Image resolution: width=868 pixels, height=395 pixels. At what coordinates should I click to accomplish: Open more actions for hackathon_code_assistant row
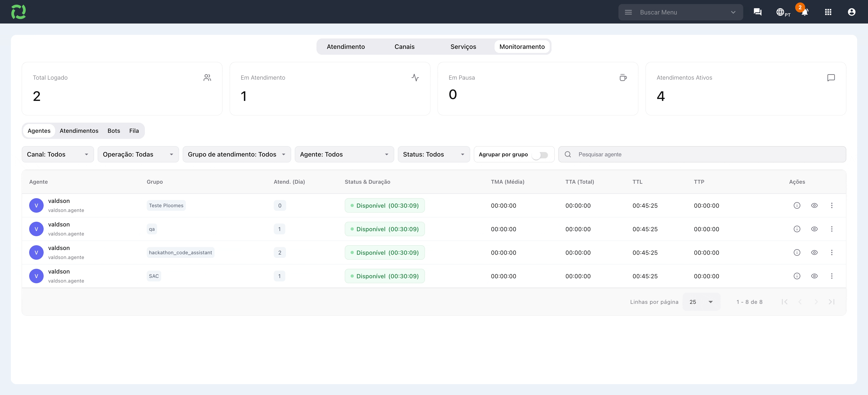click(x=832, y=252)
